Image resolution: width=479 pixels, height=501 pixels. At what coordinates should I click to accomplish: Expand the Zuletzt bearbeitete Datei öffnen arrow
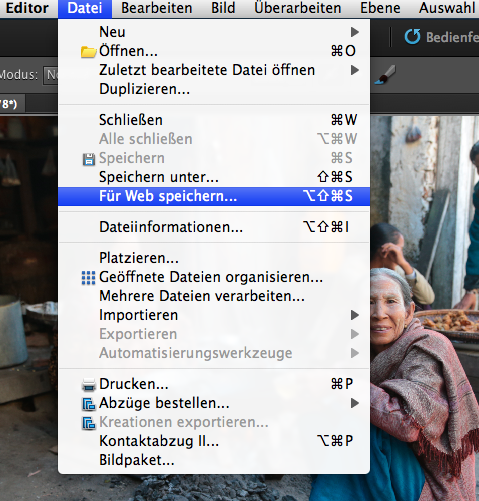[355, 70]
